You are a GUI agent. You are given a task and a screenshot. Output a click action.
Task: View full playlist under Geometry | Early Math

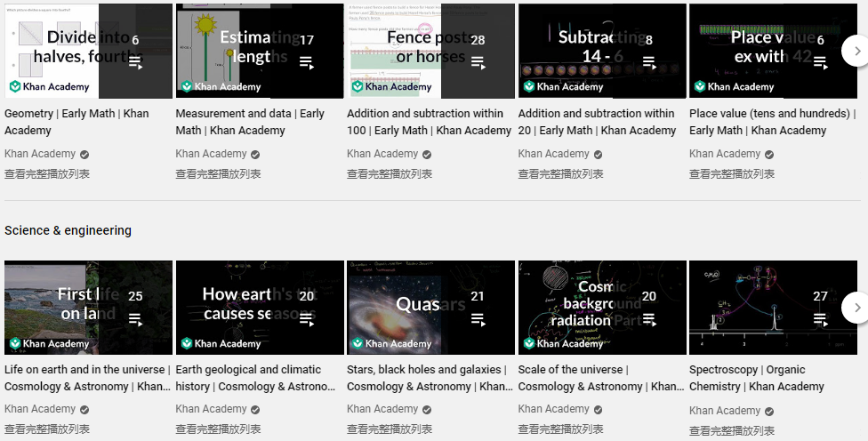click(47, 173)
